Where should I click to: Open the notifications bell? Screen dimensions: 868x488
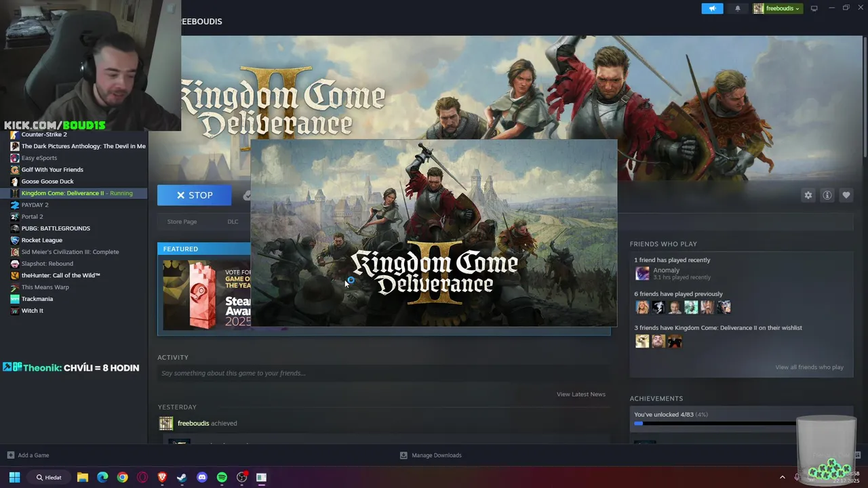coord(738,9)
